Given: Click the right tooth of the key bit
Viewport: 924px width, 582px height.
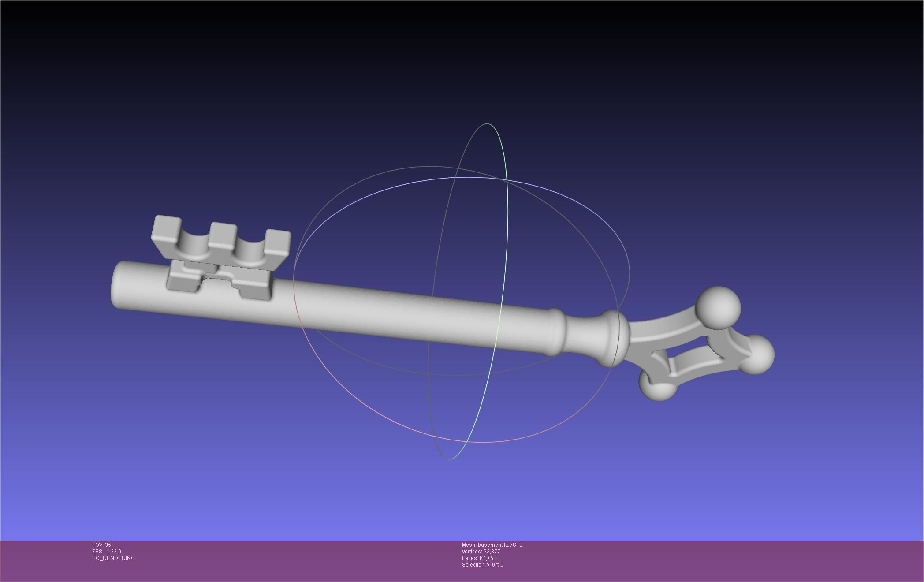Looking at the screenshot, I should 278,242.
